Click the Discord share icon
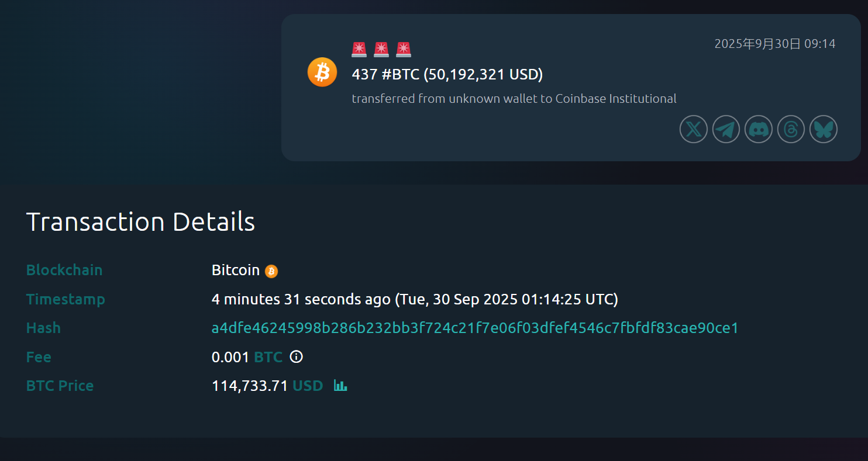Screen dimensions: 868x461 pos(759,129)
